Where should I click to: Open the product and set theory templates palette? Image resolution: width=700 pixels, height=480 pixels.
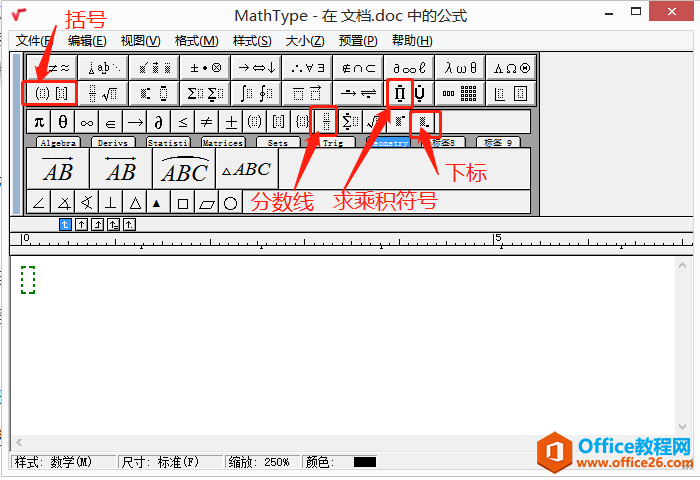point(409,93)
